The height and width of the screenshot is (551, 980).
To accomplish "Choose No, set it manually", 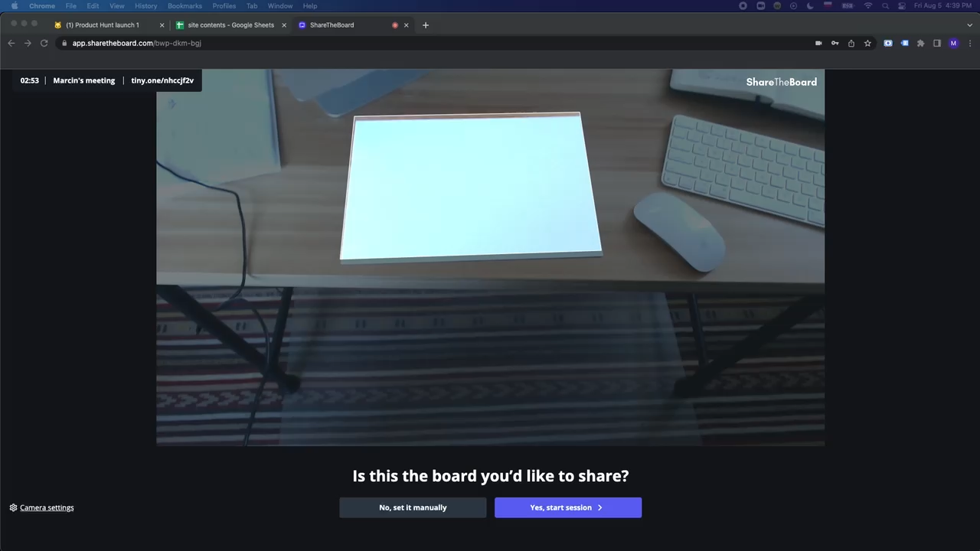I will pos(413,507).
